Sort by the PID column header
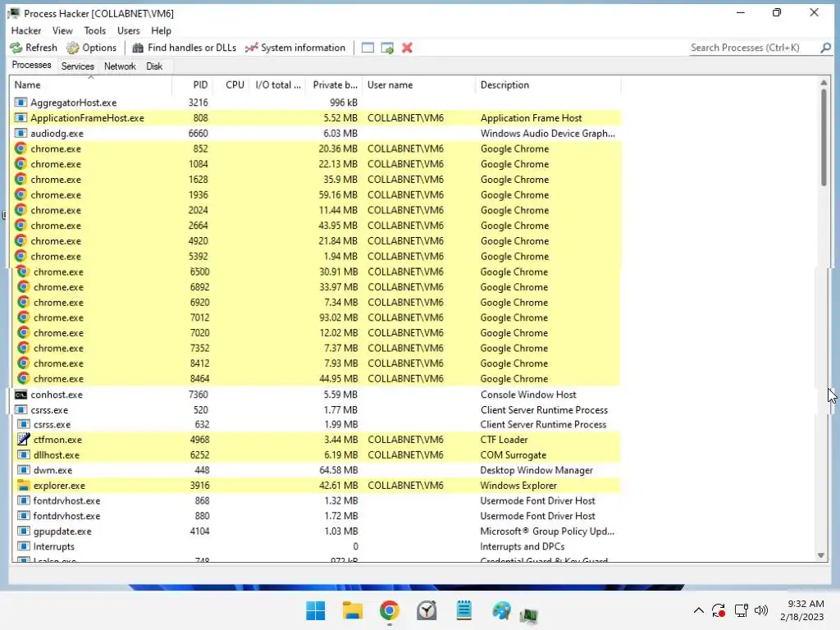 [x=192, y=84]
